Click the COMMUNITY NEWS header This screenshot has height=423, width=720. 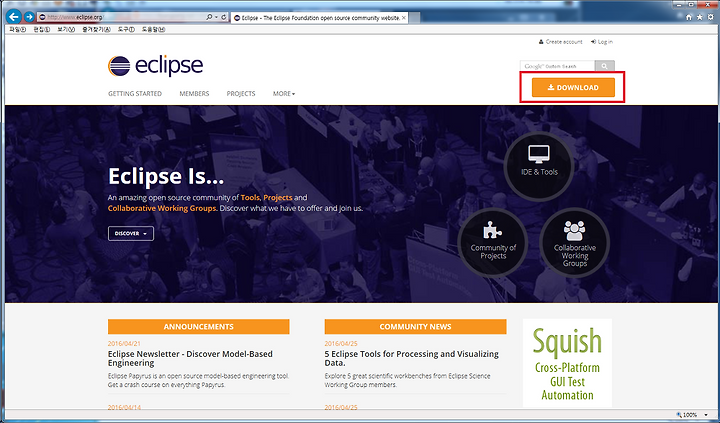(415, 327)
